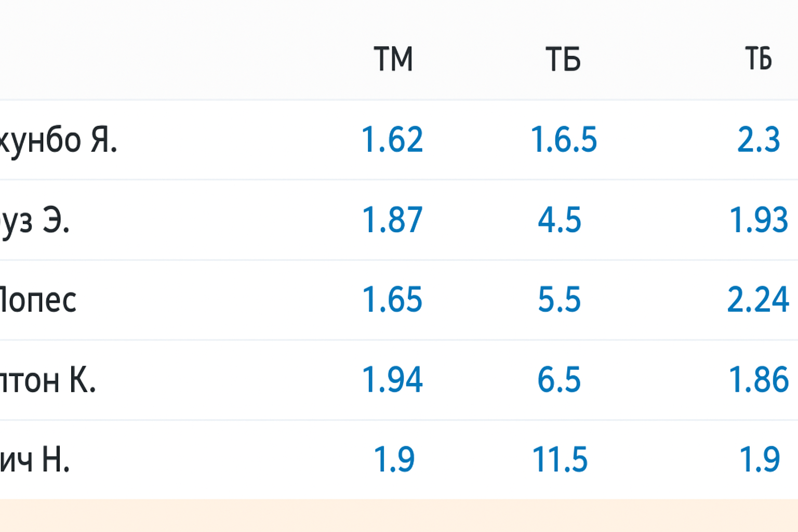
Task: Click the rightmost ТБ column header
Action: [758, 59]
